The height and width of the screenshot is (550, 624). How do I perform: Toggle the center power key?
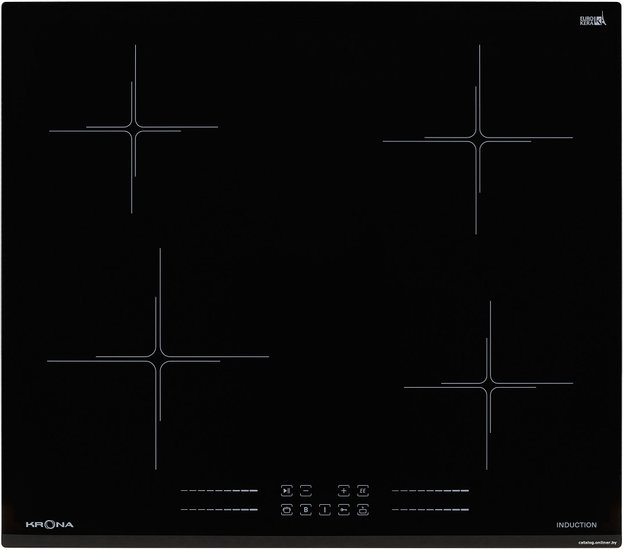click(x=325, y=510)
